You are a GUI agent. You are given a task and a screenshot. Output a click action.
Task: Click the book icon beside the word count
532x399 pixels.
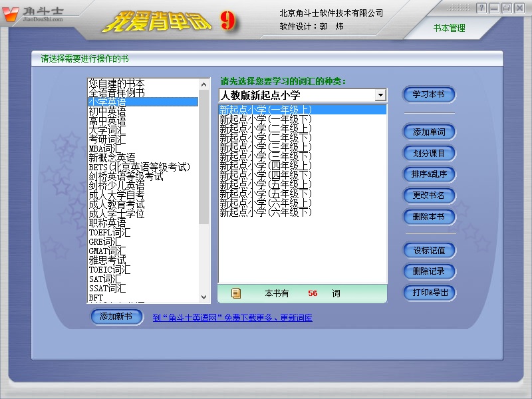[x=236, y=292]
